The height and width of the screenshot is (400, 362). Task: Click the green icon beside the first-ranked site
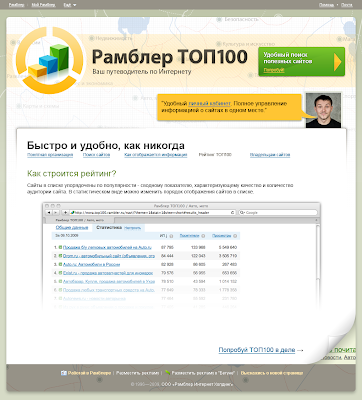point(61,247)
